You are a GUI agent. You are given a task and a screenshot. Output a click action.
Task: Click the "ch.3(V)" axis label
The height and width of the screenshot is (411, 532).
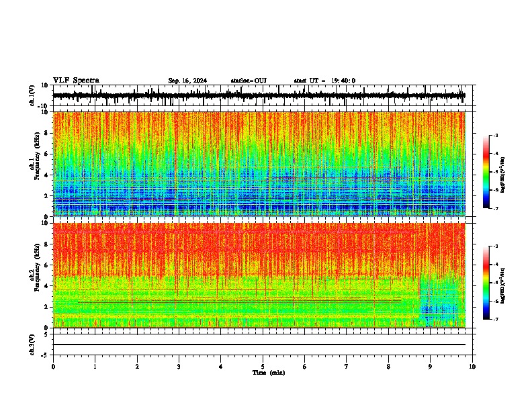pos(32,345)
